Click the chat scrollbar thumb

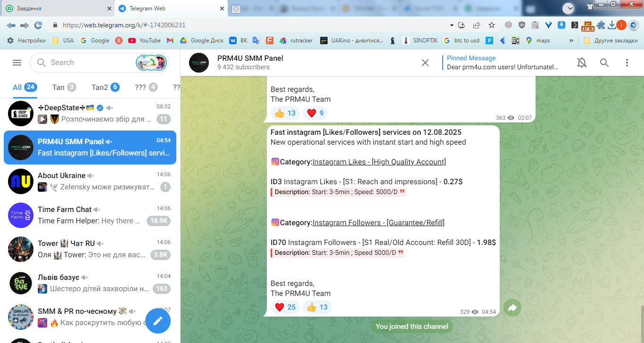coord(642,323)
